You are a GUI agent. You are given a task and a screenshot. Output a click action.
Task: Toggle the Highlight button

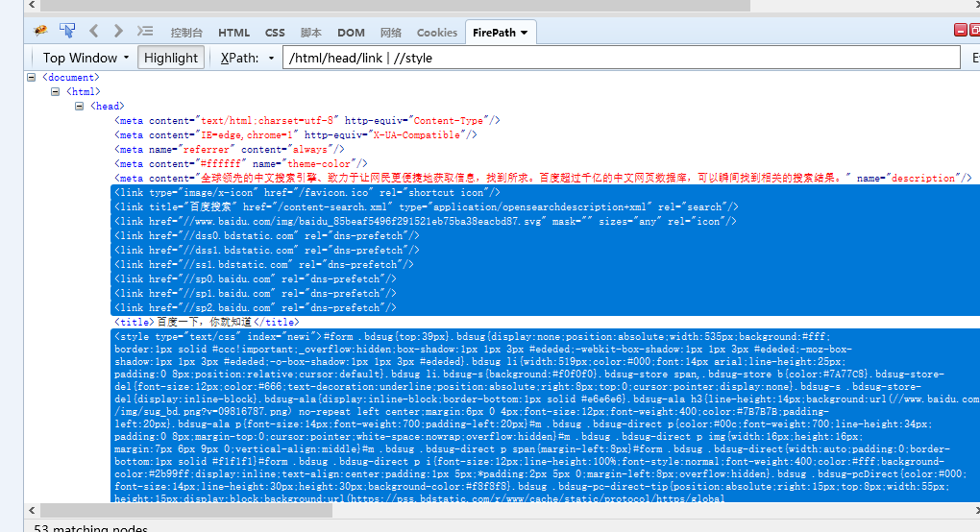click(x=171, y=58)
